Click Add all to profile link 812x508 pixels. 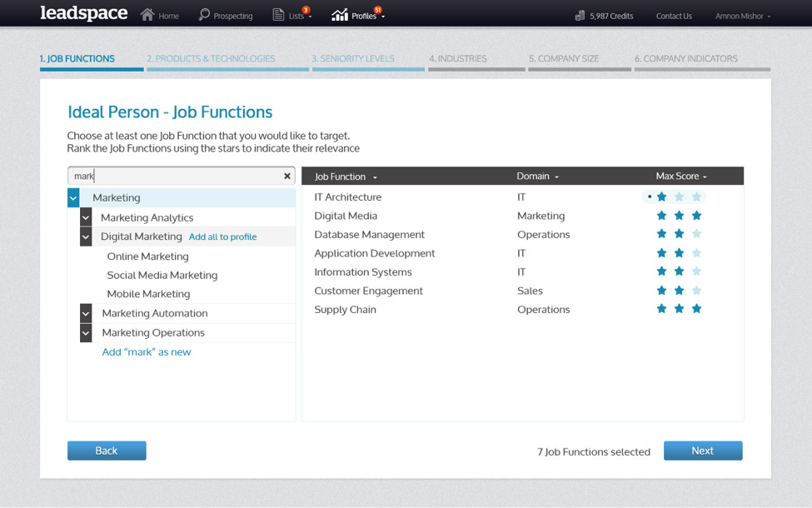222,237
